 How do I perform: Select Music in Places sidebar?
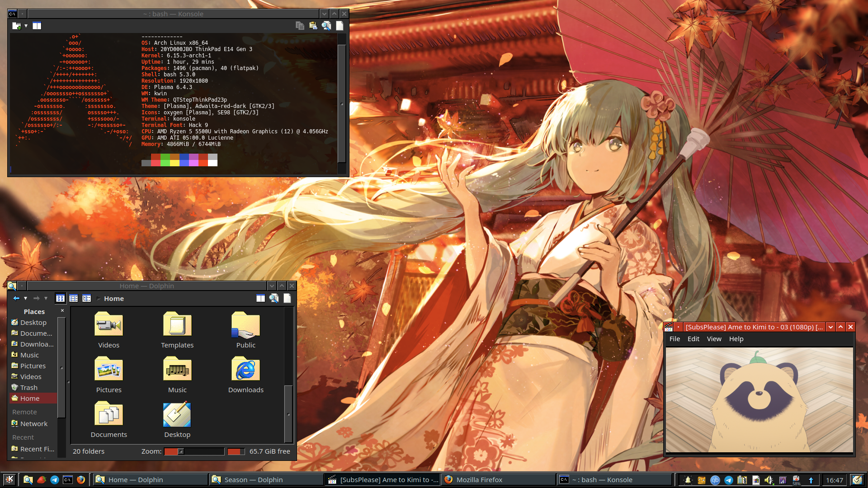pos(33,355)
